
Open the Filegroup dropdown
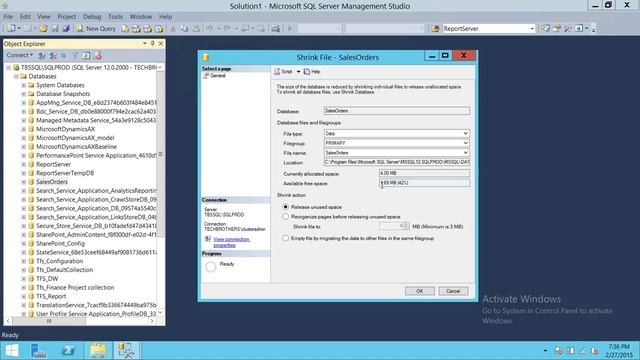[x=465, y=143]
